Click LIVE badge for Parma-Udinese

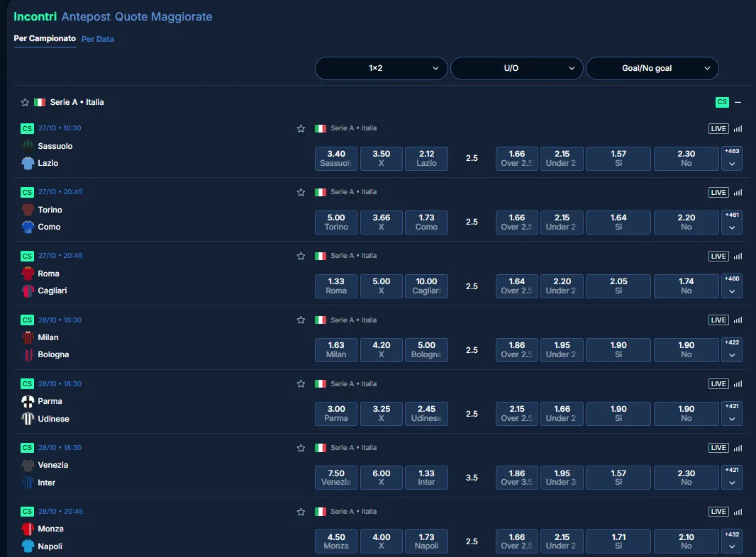(718, 384)
